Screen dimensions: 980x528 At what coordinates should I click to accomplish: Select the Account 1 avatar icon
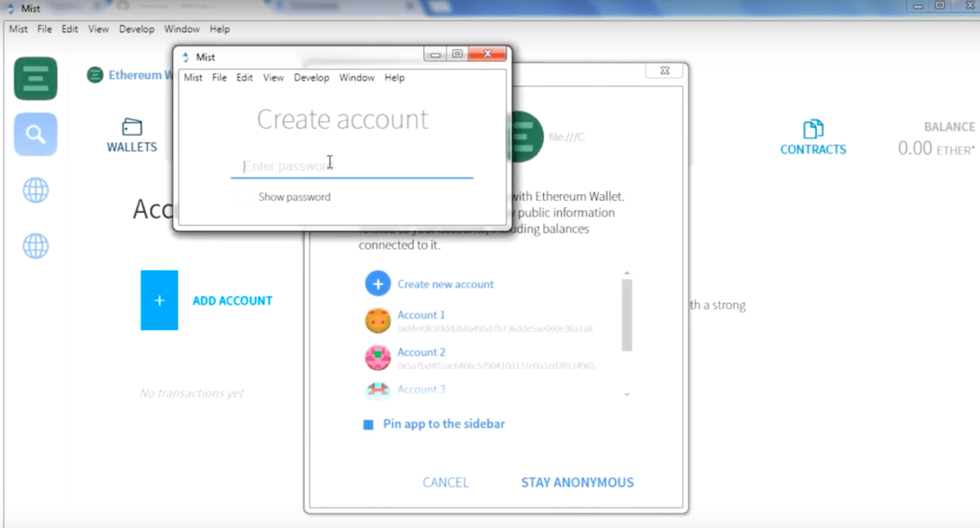377,321
